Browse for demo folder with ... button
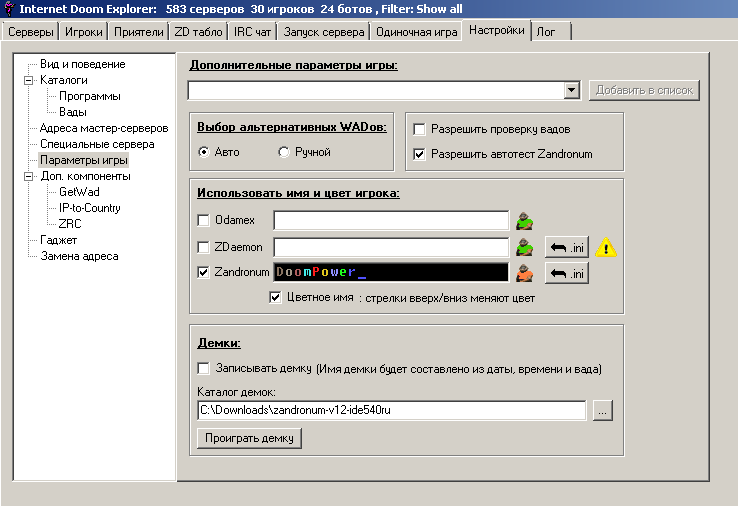738x506 pixels. tap(602, 411)
